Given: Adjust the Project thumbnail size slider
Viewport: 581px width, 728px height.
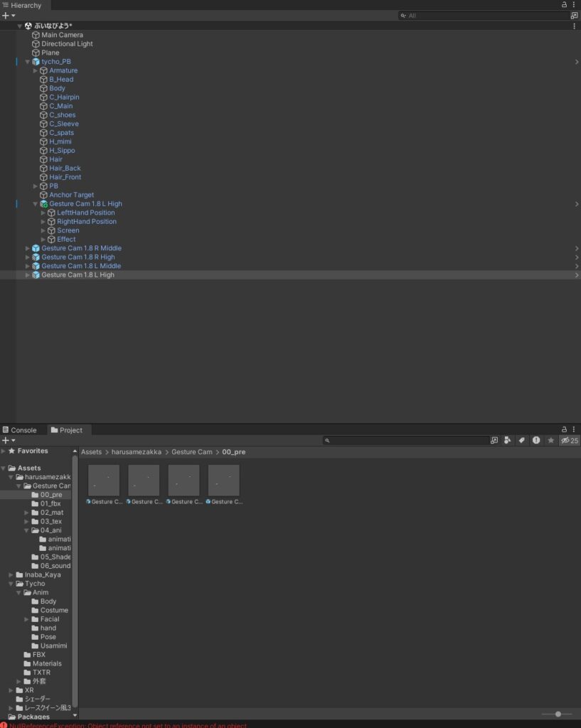Looking at the screenshot, I should 558,714.
